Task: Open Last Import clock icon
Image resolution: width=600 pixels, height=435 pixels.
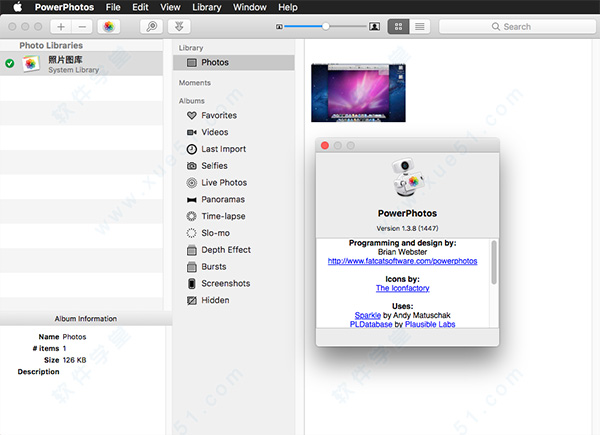Action: [192, 149]
